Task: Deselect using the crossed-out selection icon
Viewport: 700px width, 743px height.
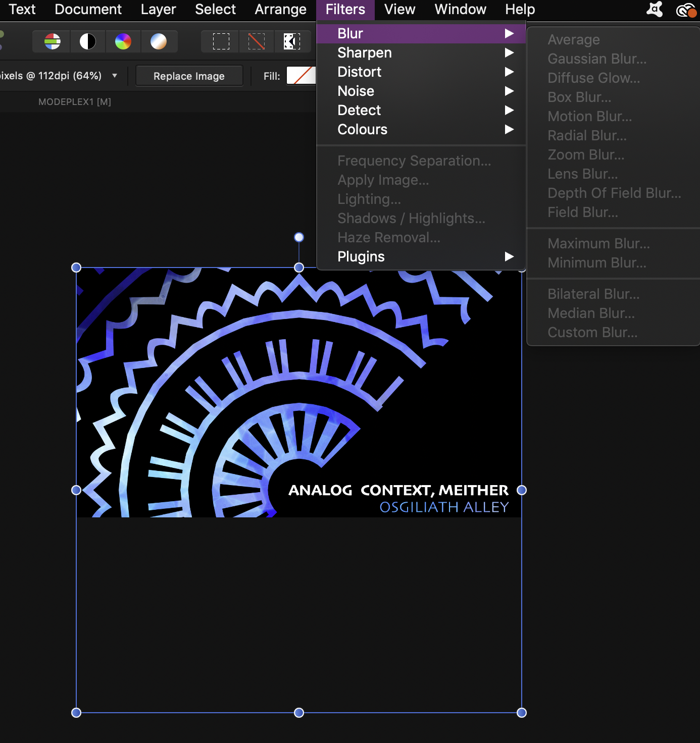Action: [x=256, y=41]
